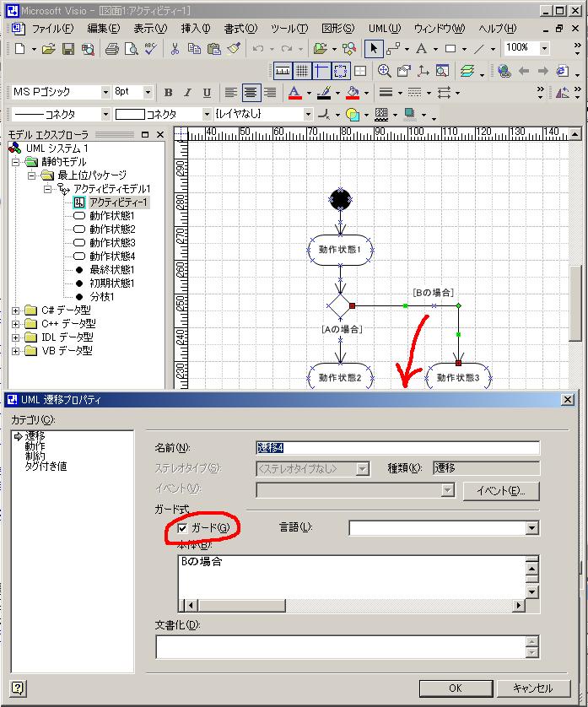Screen dimensions: 588x707
Task: Apply underline formatting
Action: point(207,93)
